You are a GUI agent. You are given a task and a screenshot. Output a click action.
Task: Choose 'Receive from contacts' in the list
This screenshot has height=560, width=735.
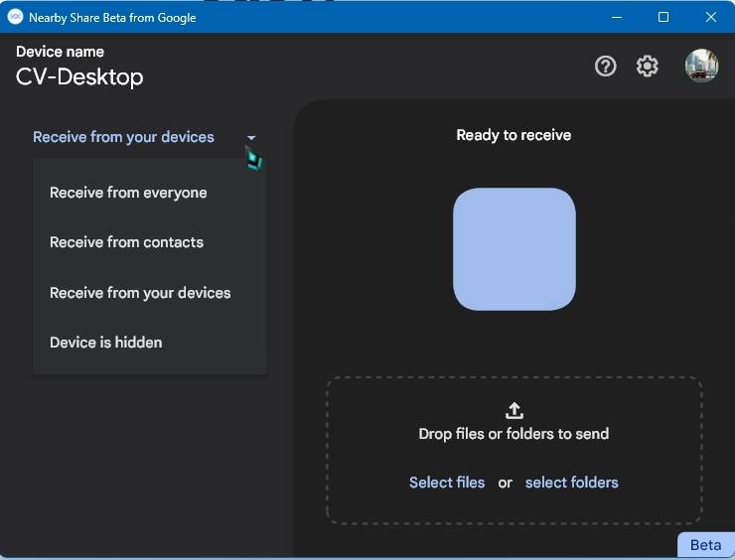[x=126, y=242]
